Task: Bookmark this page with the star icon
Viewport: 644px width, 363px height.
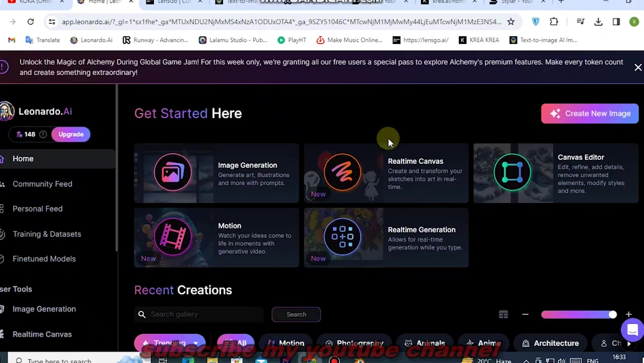Action: 511,22
